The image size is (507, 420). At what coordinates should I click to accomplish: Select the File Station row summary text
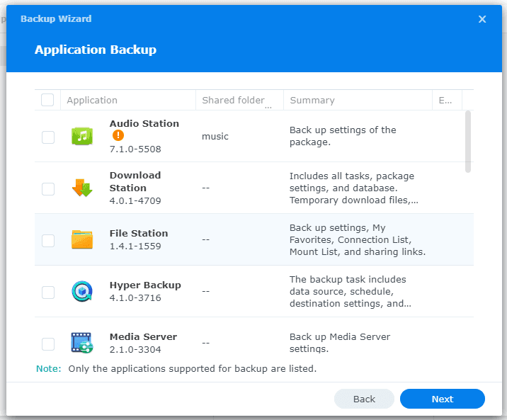click(357, 240)
